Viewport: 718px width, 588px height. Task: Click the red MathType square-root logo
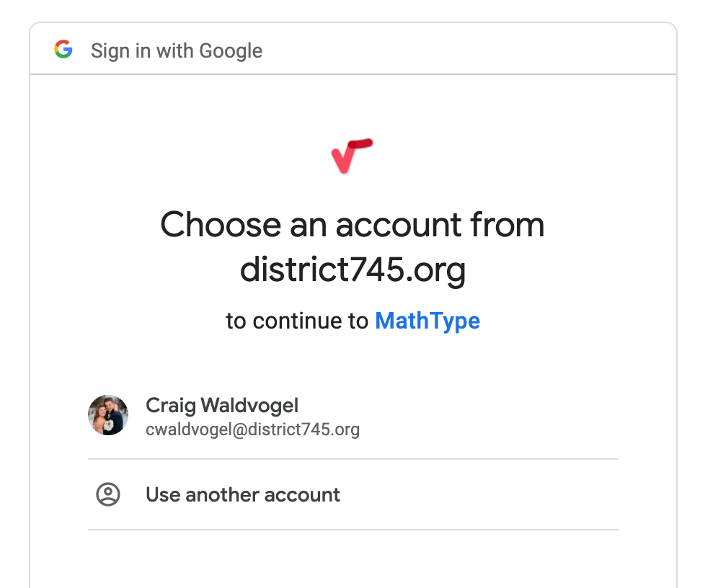click(352, 156)
